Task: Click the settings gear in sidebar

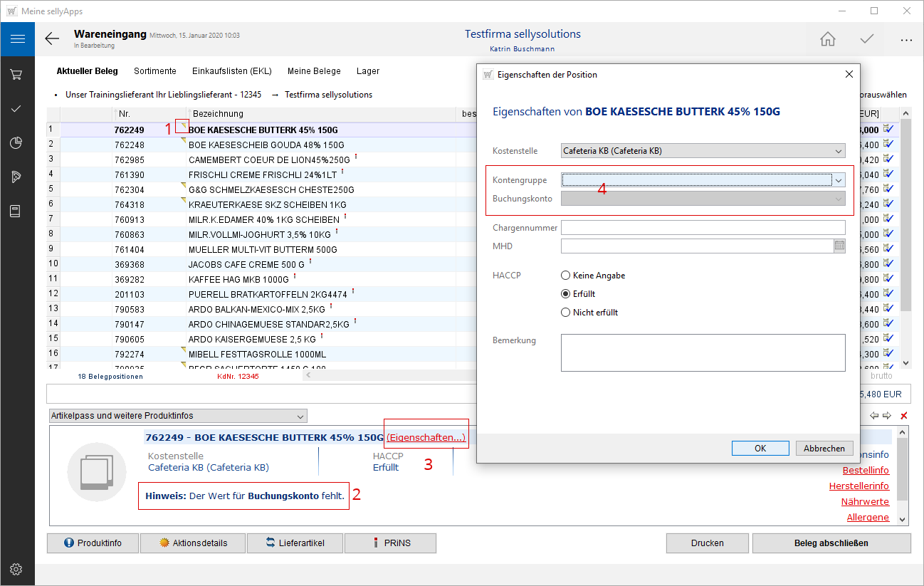Action: tap(16, 569)
